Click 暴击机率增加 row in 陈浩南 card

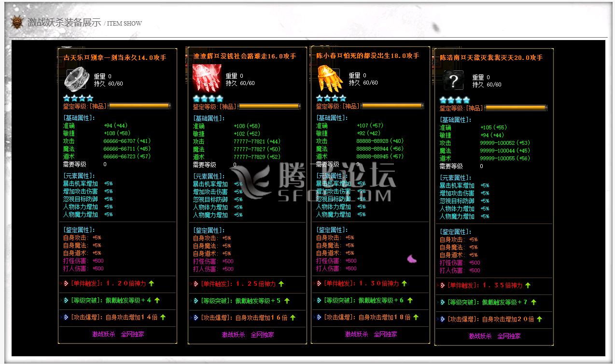(x=464, y=185)
